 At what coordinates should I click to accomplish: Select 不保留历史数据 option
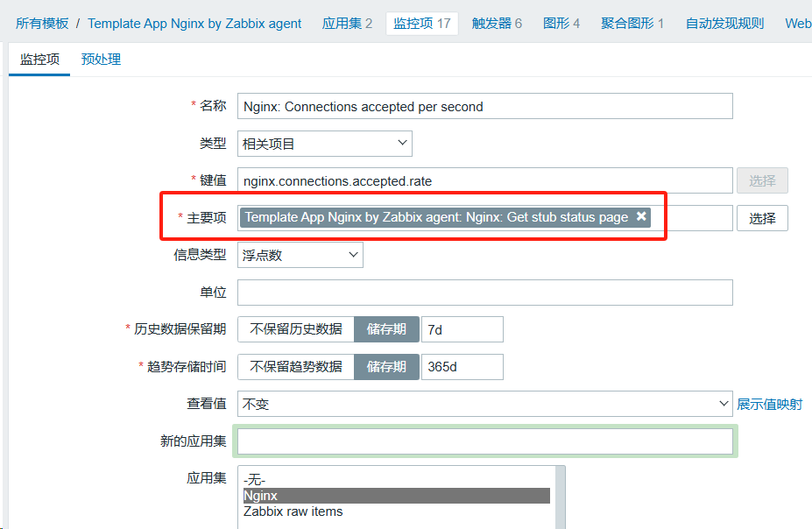(x=296, y=329)
